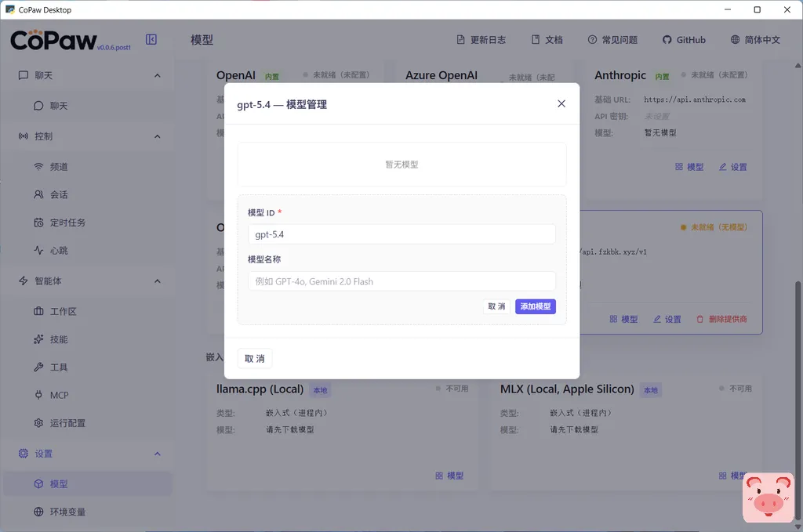Click the 模型 cube icon in sidebar
Viewport: 803px width, 532px height.
[38, 484]
